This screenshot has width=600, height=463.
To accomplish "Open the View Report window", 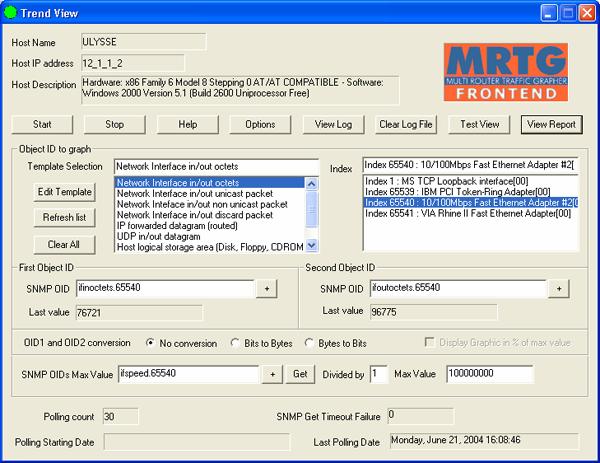I will coord(550,125).
